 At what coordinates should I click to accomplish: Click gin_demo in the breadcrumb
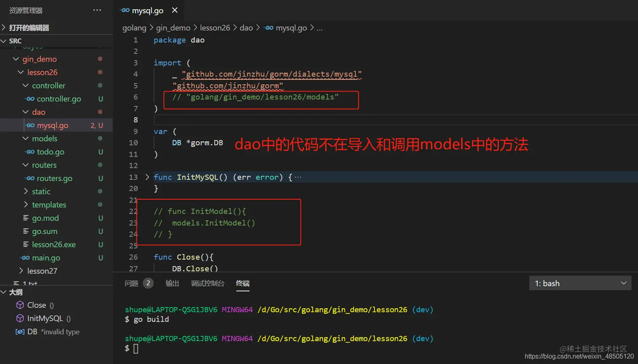click(x=173, y=28)
